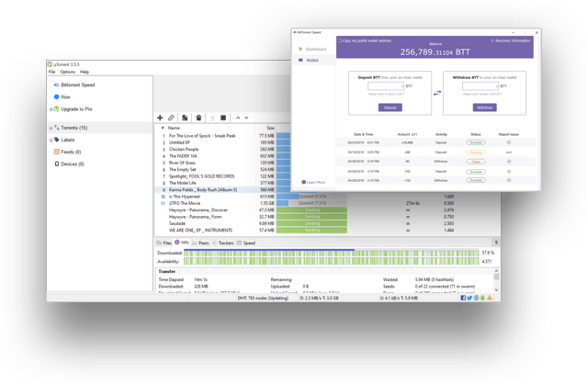The height and width of the screenshot is (385, 588).
Task: Expand the Upgrade to Pro node
Action: tap(51, 109)
